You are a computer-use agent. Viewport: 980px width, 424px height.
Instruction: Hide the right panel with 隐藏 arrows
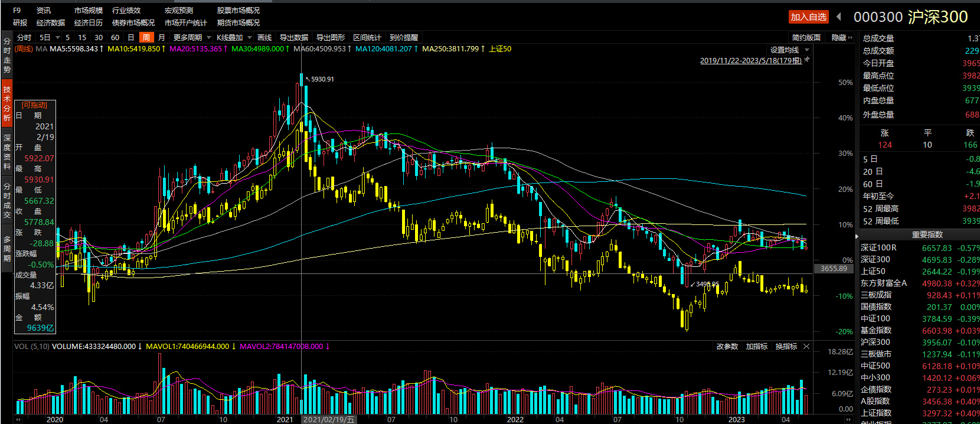tap(842, 38)
